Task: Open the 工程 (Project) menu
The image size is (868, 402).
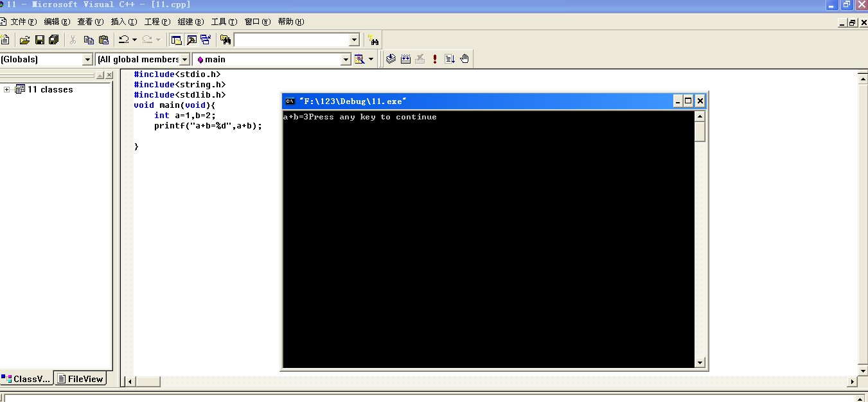Action: (157, 22)
